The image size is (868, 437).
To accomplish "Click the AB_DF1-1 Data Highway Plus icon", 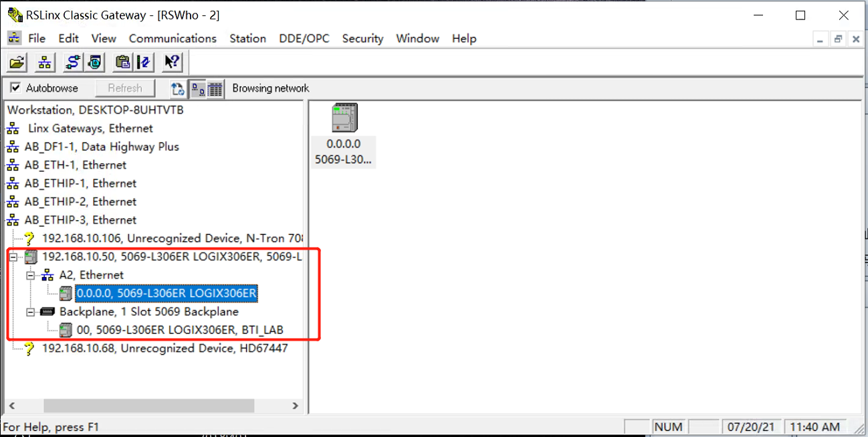I will pyautogui.click(x=13, y=147).
